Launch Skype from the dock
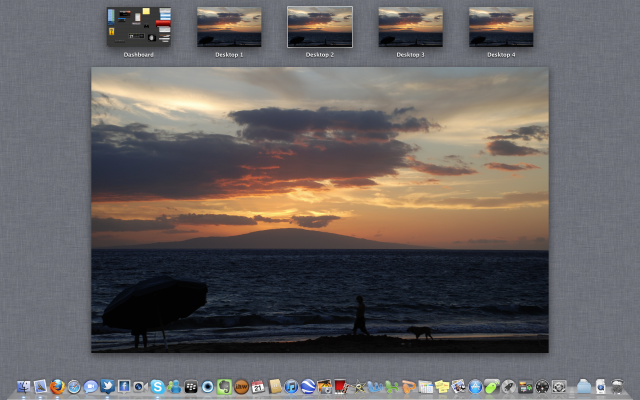Screen dimensions: 640x400 [157, 386]
